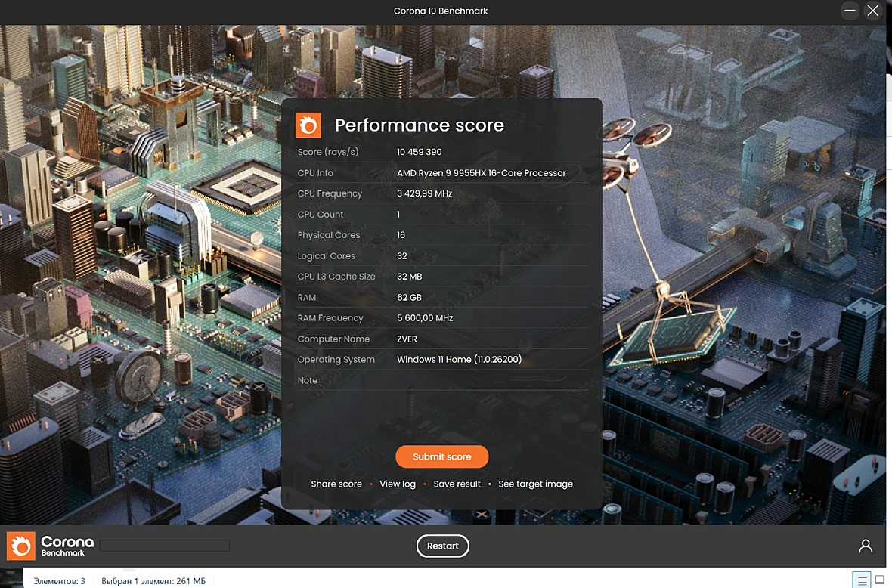Select RAM Frequency value 5 600,00 MHz
The height and width of the screenshot is (588, 892).
click(x=425, y=318)
